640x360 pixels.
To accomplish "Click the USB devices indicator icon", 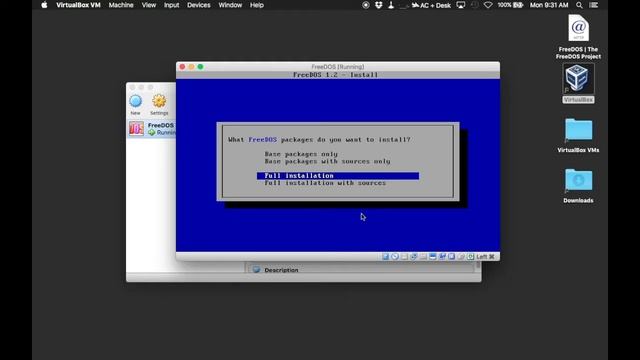I will (x=423, y=256).
